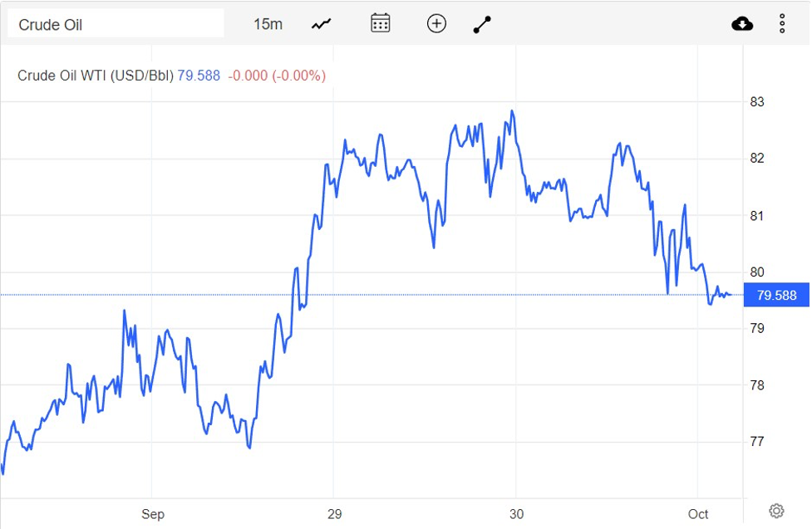
Task: Open the three-dot more options menu
Action: click(x=782, y=24)
